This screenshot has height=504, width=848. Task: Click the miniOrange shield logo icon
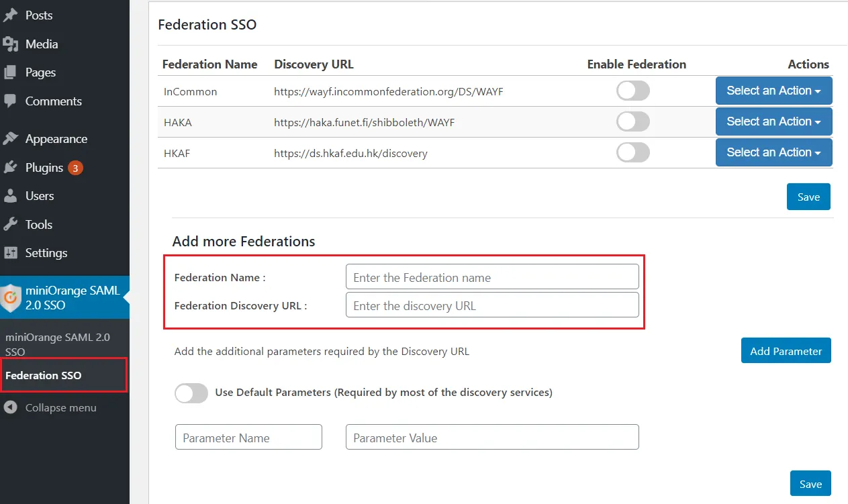tap(11, 298)
